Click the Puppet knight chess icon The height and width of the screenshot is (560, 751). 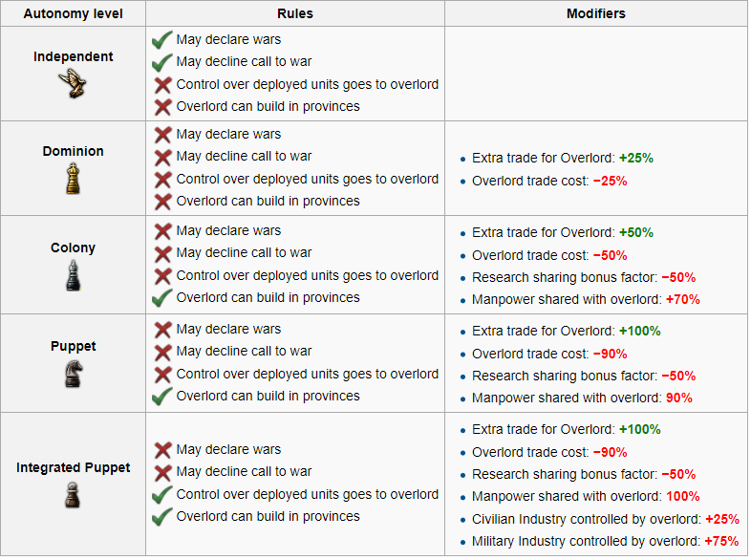73,374
